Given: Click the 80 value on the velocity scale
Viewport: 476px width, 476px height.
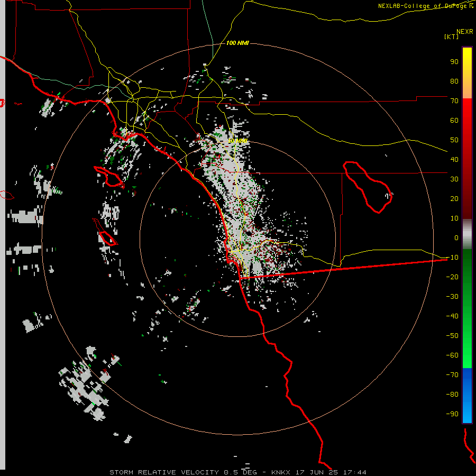Looking at the screenshot, I should click(x=454, y=81).
